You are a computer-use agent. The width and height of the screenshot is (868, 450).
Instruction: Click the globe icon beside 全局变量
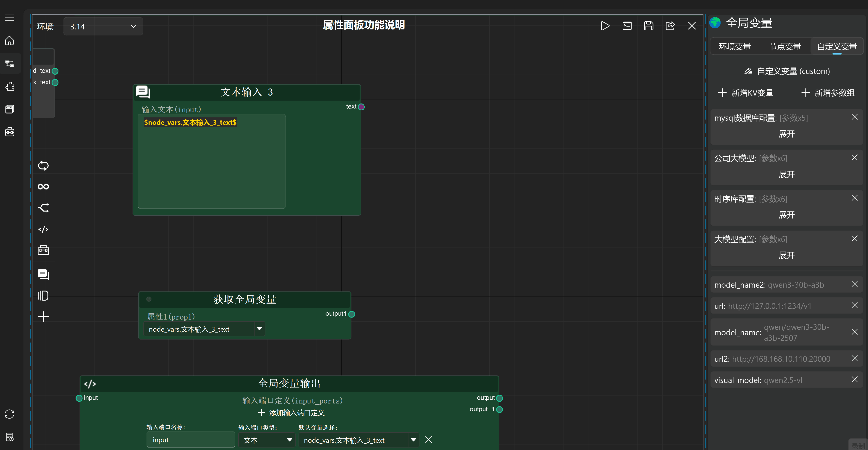(x=715, y=23)
